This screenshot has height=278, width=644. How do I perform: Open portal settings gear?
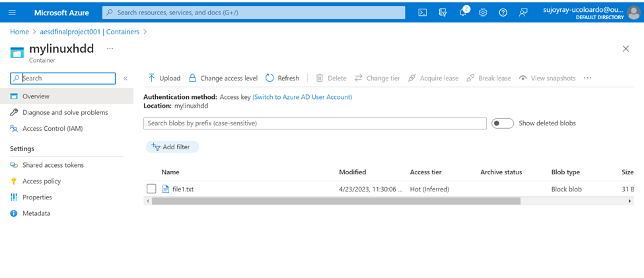coord(483,13)
